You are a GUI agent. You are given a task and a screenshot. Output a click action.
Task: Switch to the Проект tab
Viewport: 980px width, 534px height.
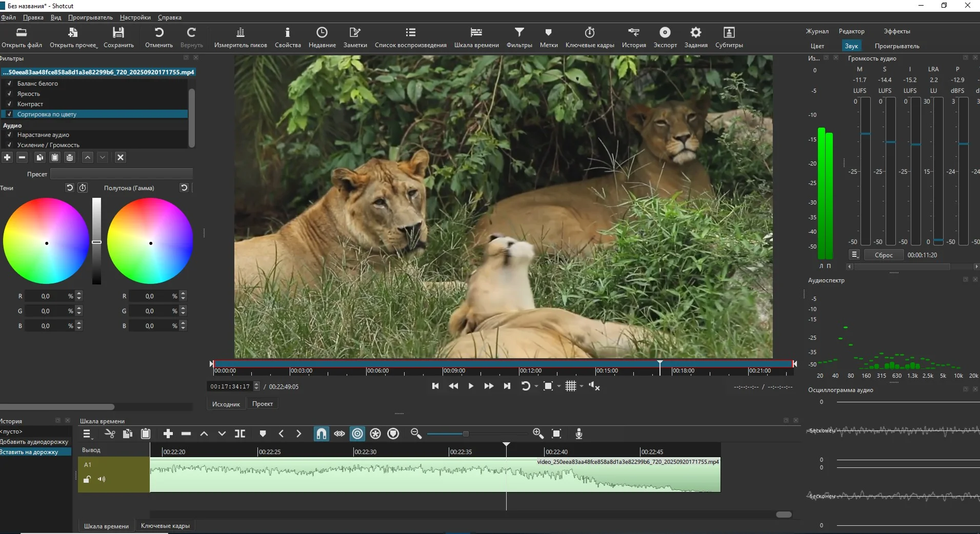[x=262, y=404]
